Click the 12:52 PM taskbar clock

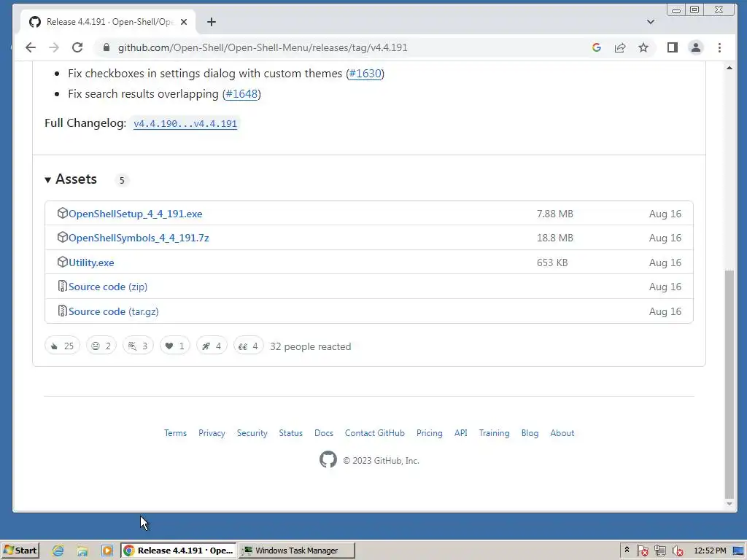[710, 551]
